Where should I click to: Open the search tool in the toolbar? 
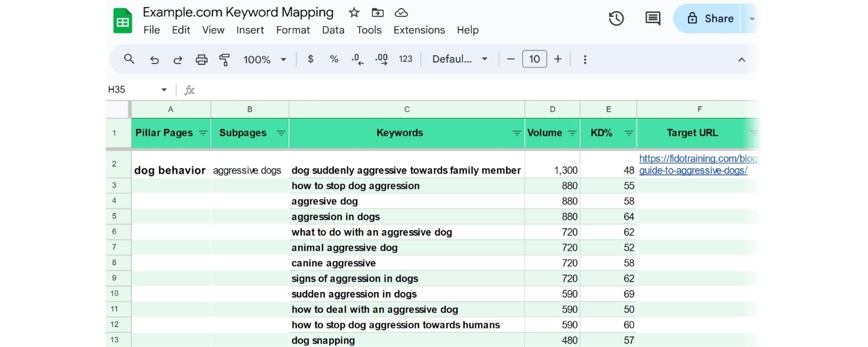[128, 59]
